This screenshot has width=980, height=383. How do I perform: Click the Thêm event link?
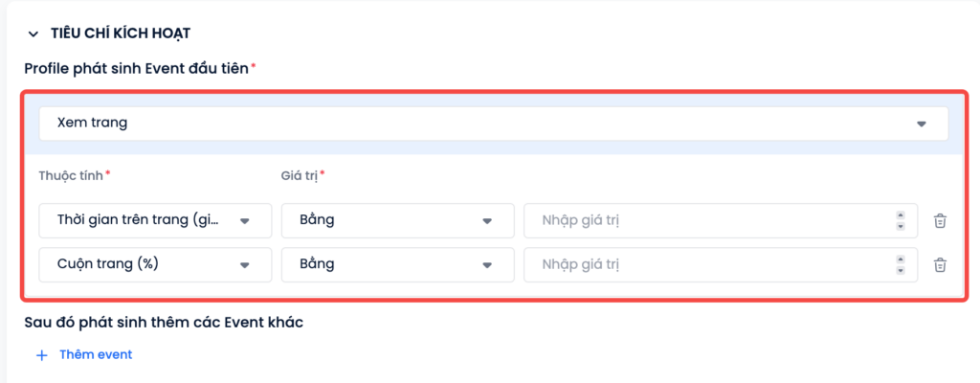point(96,355)
